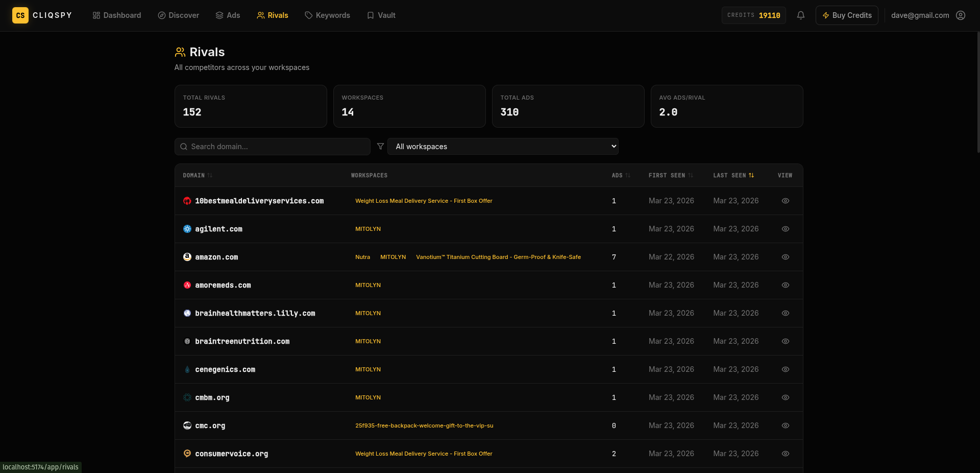Click the CLIQSPY logo icon
980x473 pixels.
20,15
